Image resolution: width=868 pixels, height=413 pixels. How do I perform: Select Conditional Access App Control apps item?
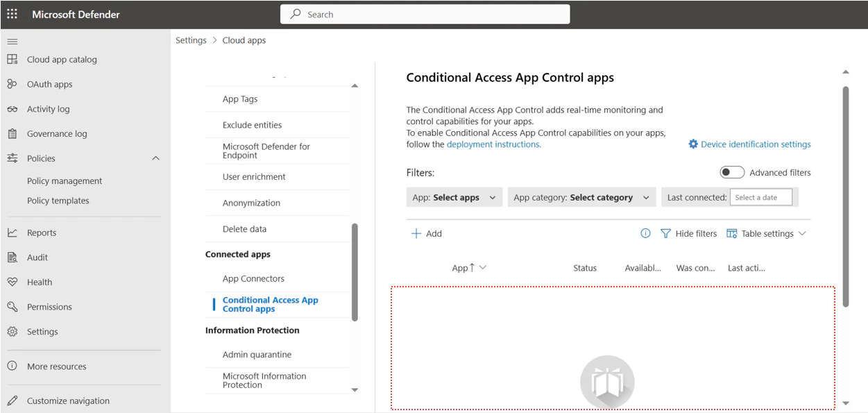tap(271, 304)
